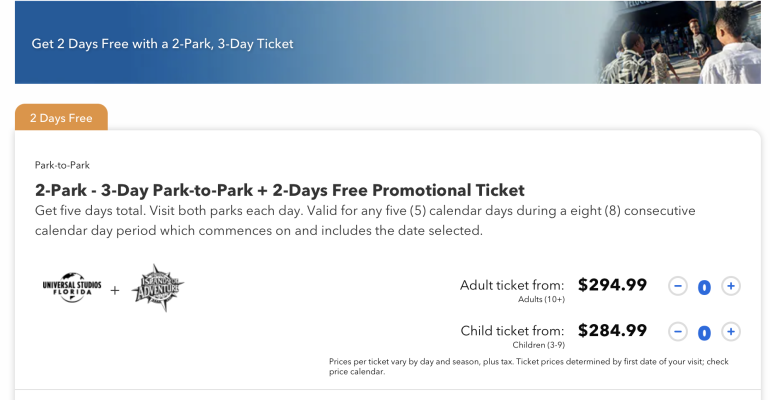Decrease adult ticket quantity with minus button
This screenshot has height=400, width=770.
pyautogui.click(x=678, y=286)
